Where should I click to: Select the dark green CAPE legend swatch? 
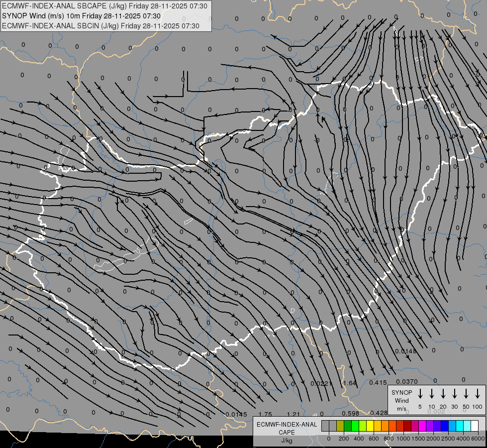(x=348, y=426)
